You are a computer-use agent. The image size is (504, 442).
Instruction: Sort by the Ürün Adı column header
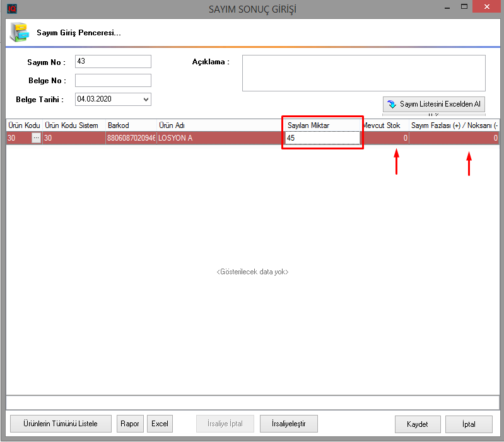[x=218, y=125]
